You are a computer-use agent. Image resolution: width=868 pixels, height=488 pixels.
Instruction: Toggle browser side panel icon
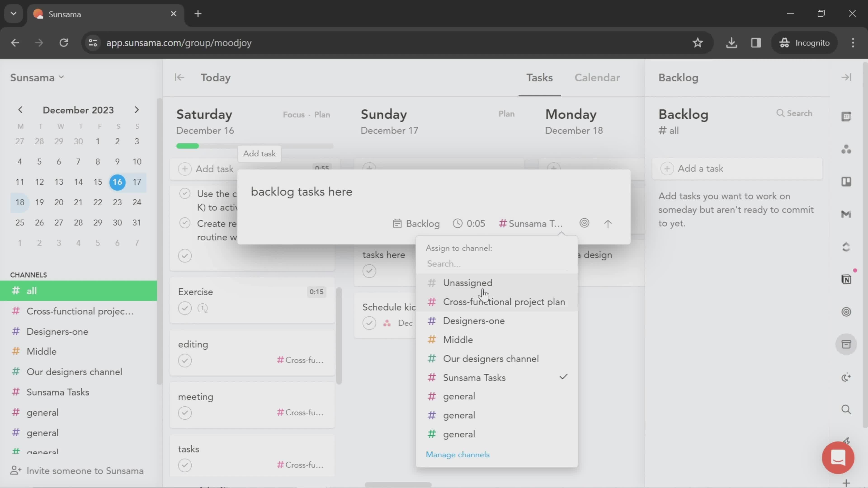756,43
